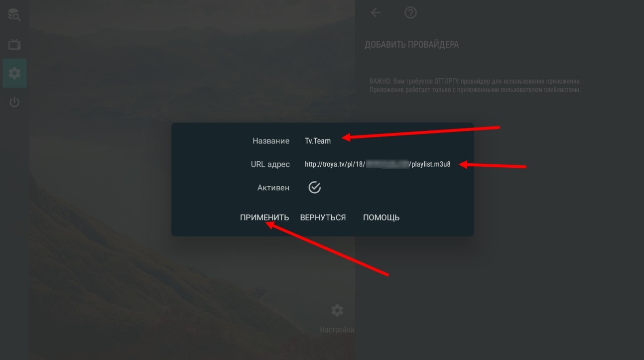Select the settings gear in the sidebar
Image resolution: width=644 pixels, height=360 pixels.
point(14,73)
